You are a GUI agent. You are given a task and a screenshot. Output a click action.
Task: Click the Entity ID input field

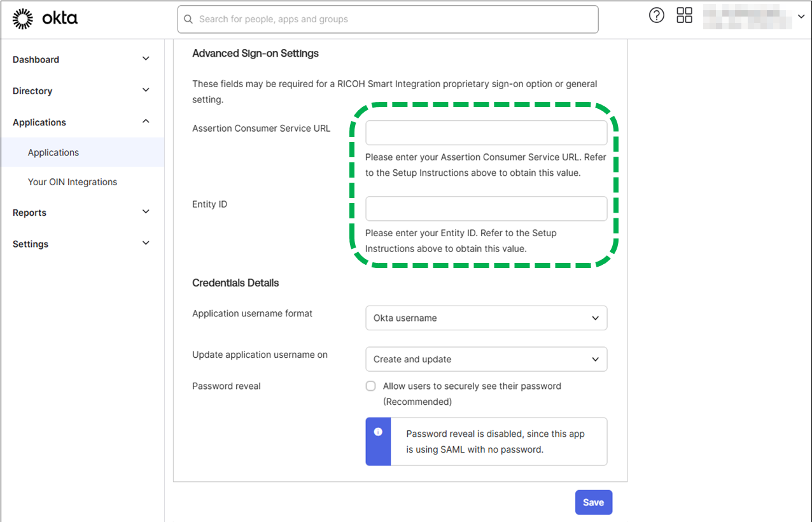coord(486,208)
